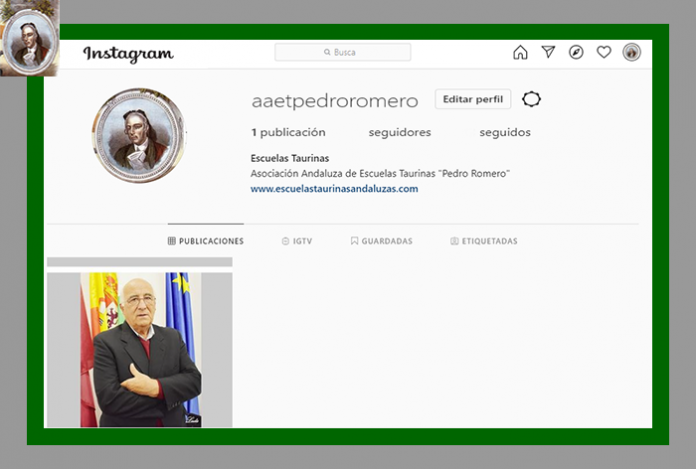Open the seguidores list
This screenshot has width=696, height=469.
pos(399,132)
